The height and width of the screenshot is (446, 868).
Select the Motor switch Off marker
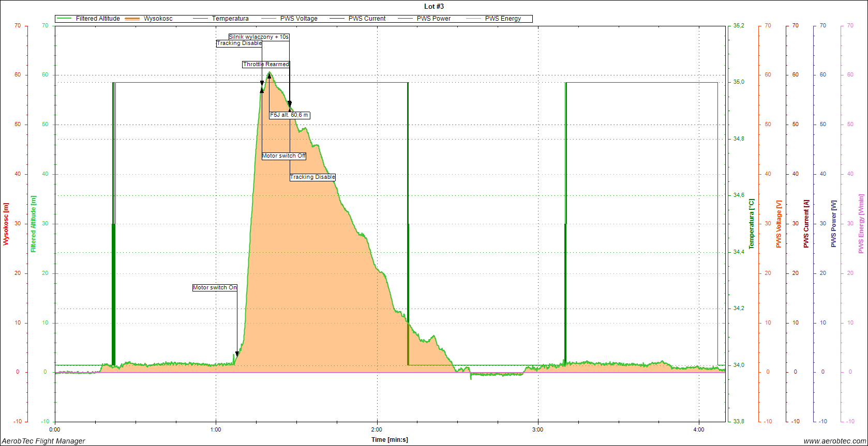coord(283,156)
